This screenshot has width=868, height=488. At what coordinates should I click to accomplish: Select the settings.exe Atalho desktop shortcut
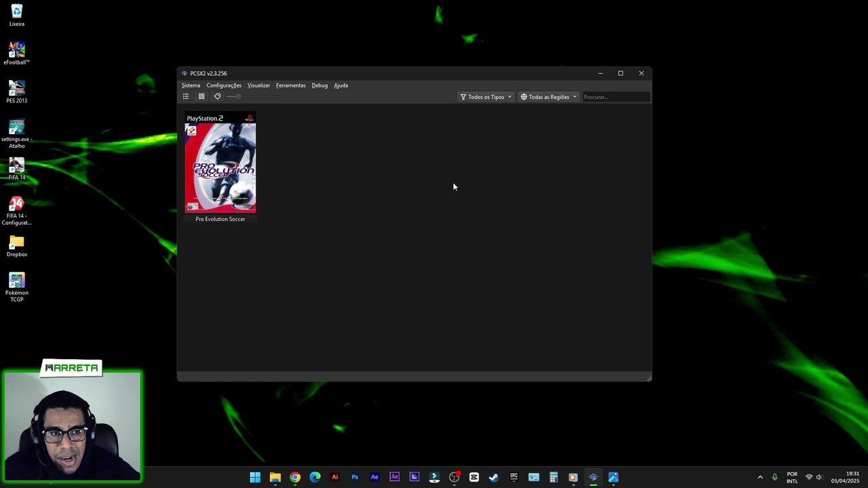[17, 134]
